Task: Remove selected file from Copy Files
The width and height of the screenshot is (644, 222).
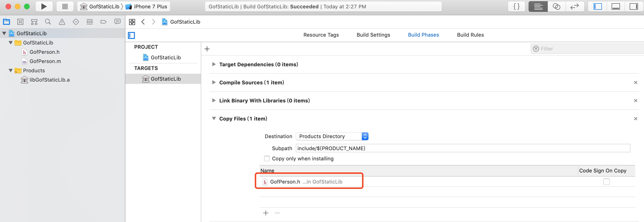Action: (x=277, y=213)
